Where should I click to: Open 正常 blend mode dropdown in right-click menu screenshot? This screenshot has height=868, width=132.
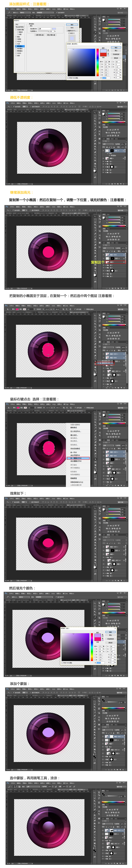(109, 446)
